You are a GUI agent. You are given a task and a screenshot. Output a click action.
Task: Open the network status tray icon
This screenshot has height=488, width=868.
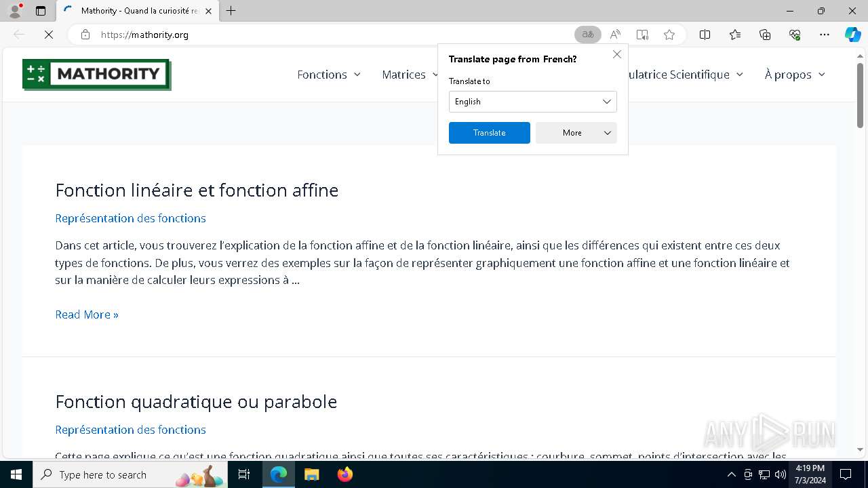click(x=764, y=474)
